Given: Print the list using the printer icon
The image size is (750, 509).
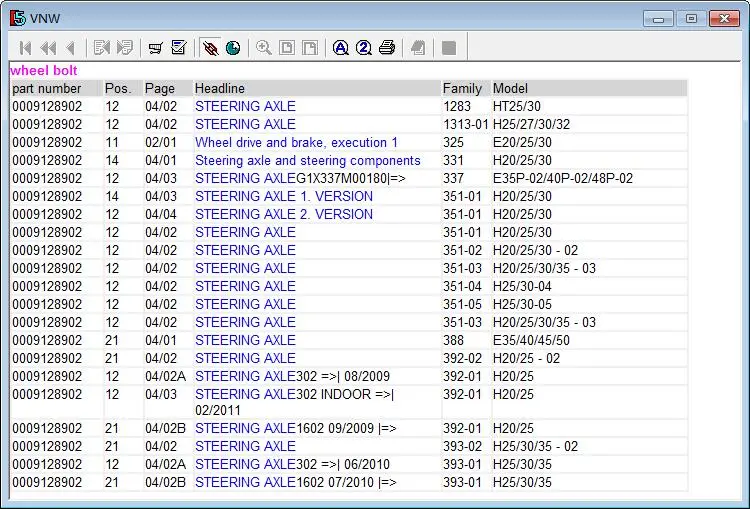Looking at the screenshot, I should click(386, 48).
